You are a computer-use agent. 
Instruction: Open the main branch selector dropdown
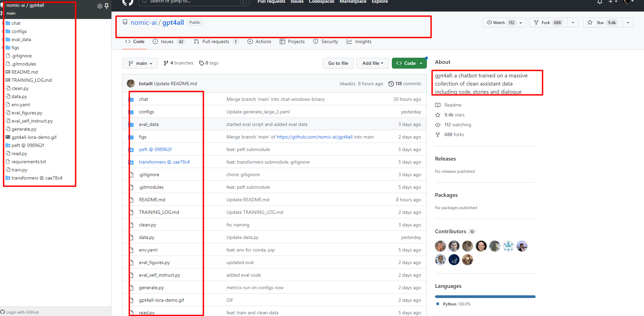(140, 63)
